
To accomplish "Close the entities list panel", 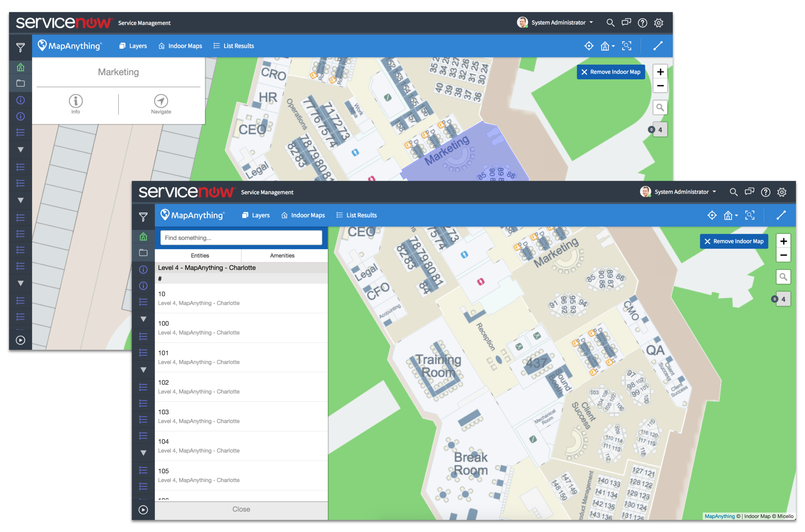I will pos(241,509).
